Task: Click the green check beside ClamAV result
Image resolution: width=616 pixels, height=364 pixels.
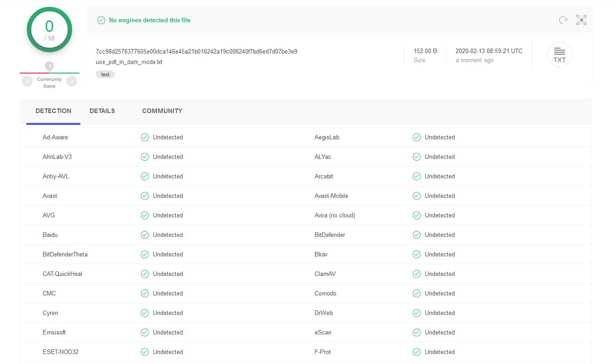Action: pos(416,274)
